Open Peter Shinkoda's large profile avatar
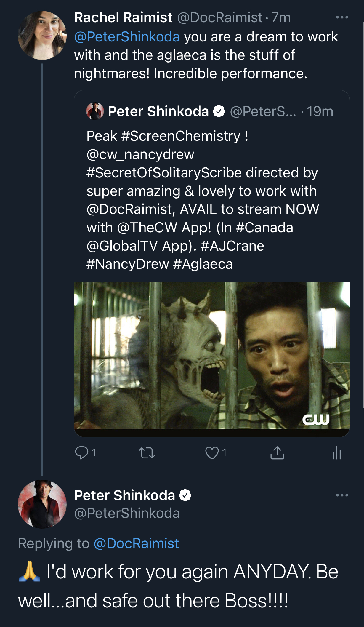Image resolution: width=364 pixels, height=627 pixels. click(42, 504)
